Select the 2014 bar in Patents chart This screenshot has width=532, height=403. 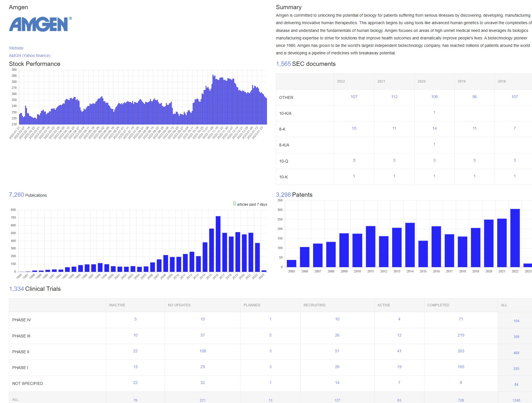point(410,245)
